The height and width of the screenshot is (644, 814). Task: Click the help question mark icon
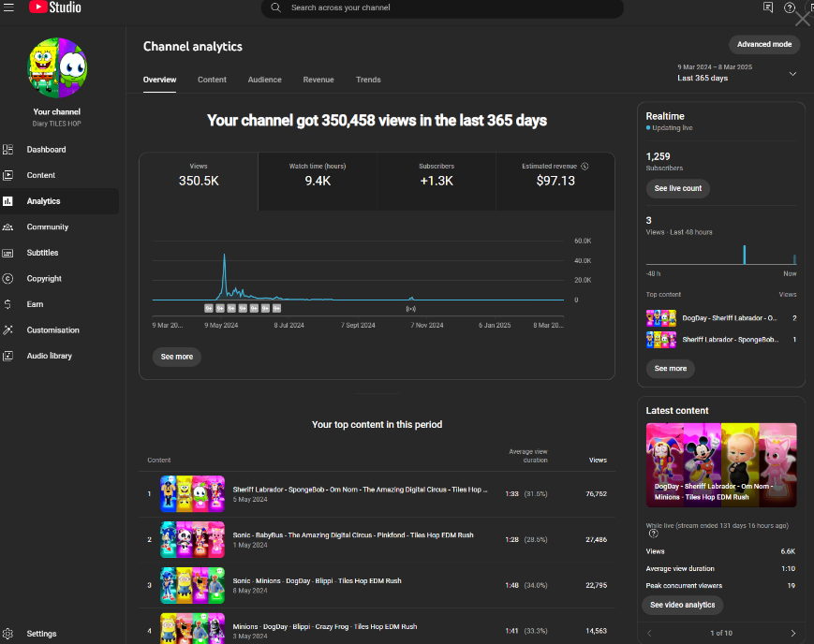(790, 7)
